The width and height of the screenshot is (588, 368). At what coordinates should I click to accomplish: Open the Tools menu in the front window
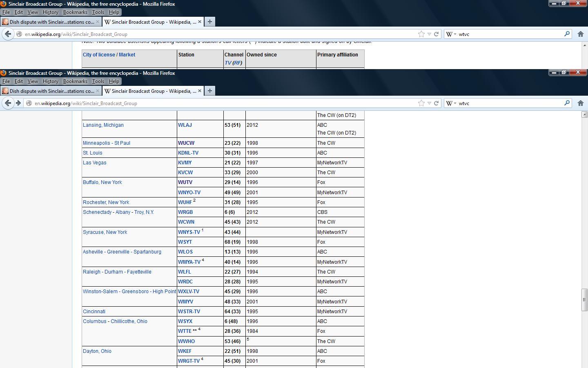coord(98,81)
